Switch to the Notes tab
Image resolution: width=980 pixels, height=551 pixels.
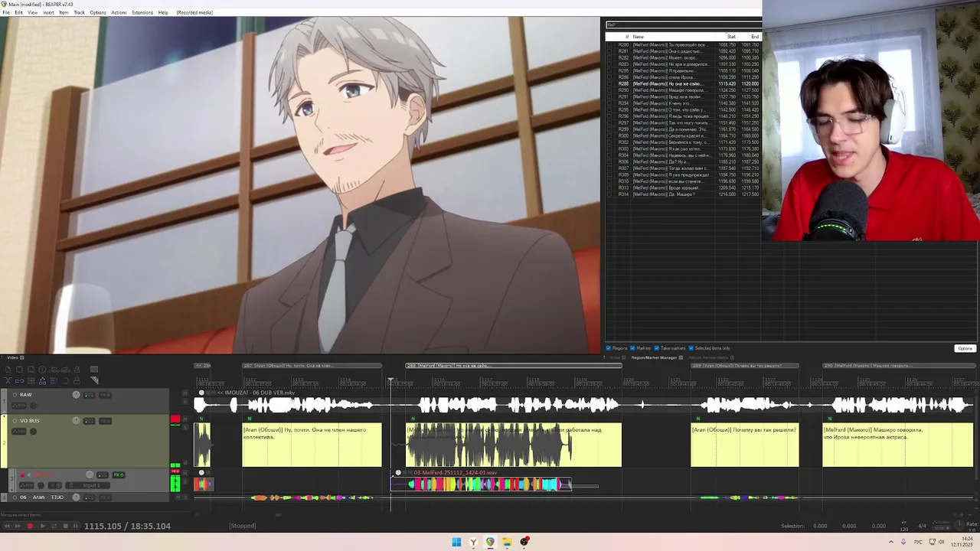(615, 357)
